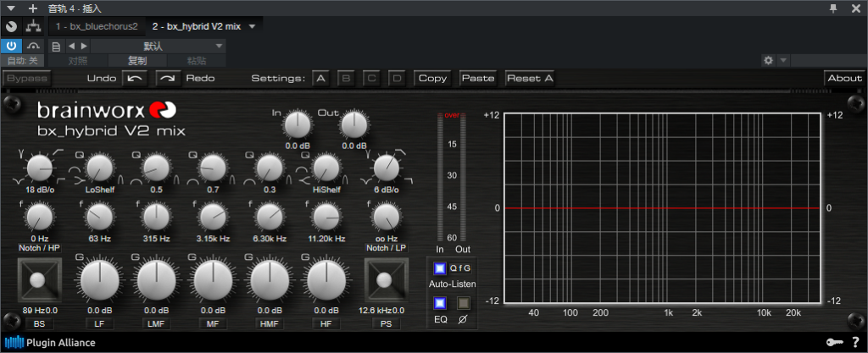Click the 对照 compare button

pyautogui.click(x=78, y=61)
